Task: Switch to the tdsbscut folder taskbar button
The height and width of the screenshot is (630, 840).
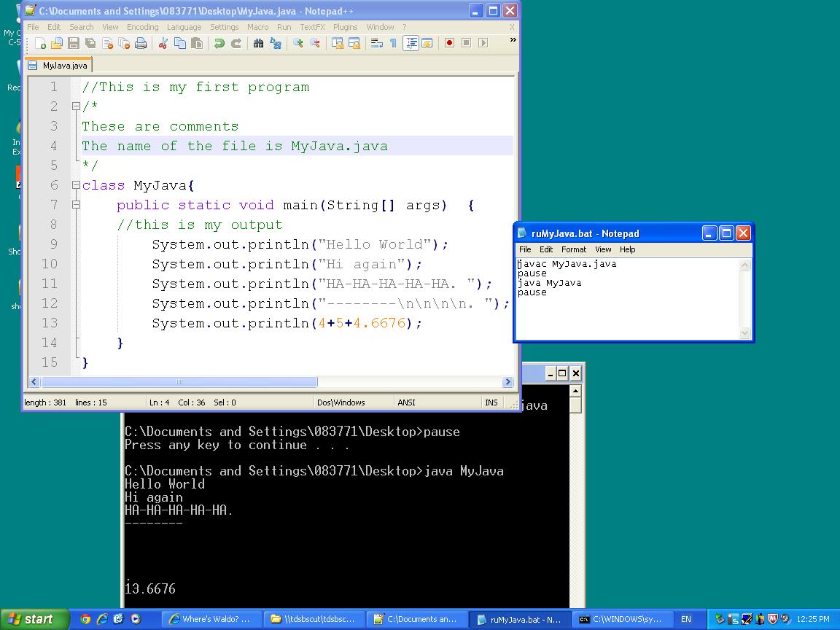Action: pos(314,619)
